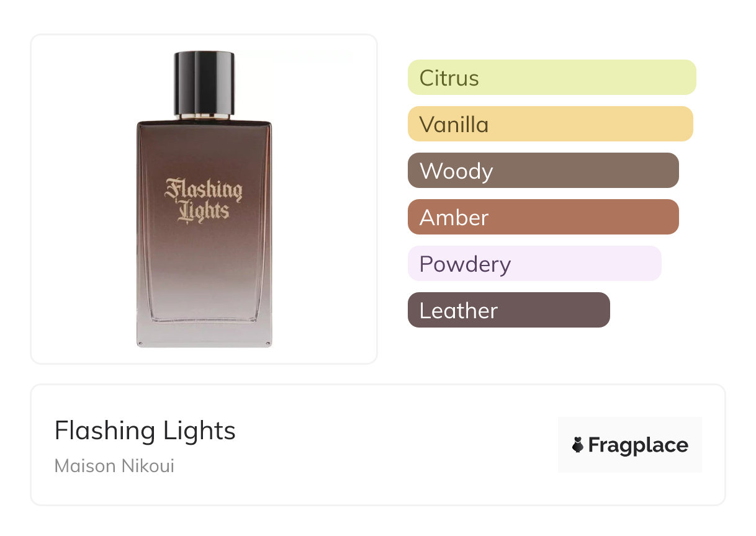Choose the Woody accord bar
756x536 pixels.
(x=542, y=171)
